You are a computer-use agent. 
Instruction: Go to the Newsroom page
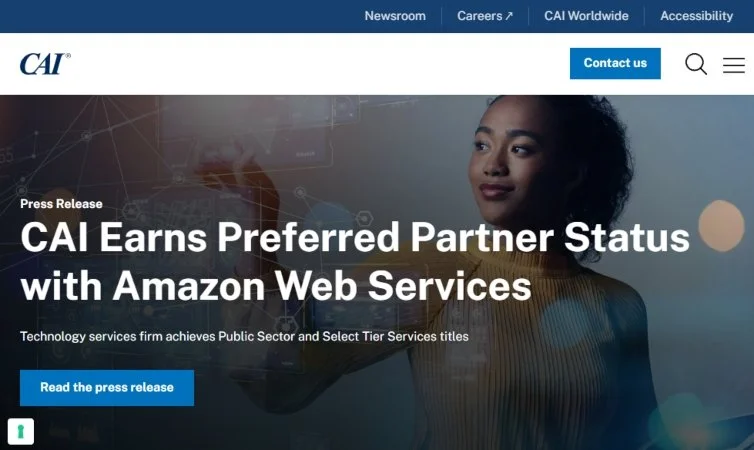(x=395, y=16)
